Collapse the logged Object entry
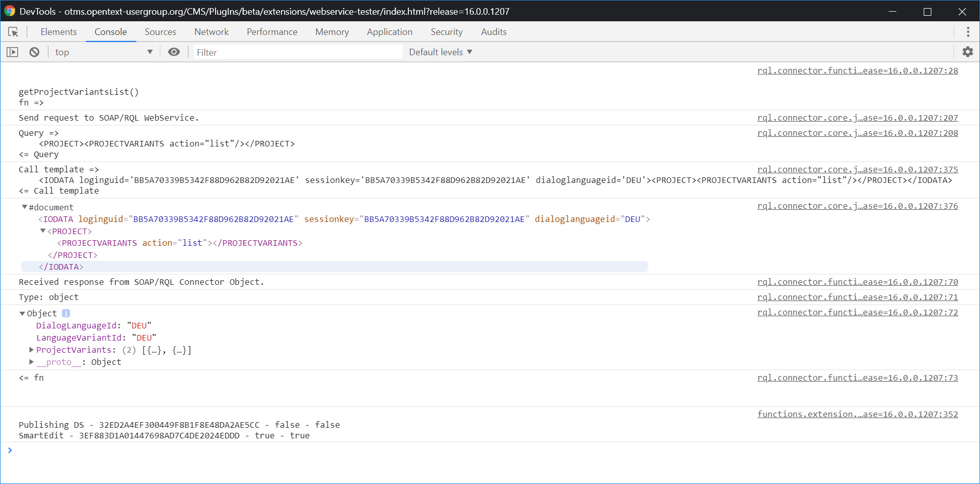The width and height of the screenshot is (980, 484). pos(22,313)
